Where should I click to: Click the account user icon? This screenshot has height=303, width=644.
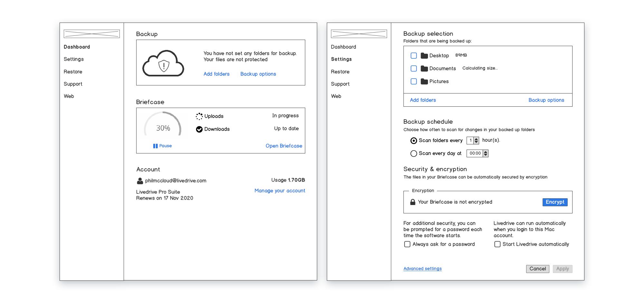click(140, 181)
